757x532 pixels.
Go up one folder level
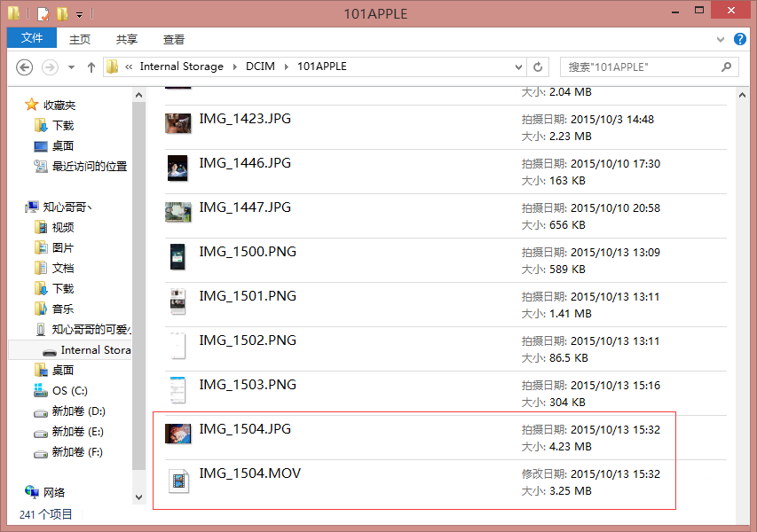91,67
